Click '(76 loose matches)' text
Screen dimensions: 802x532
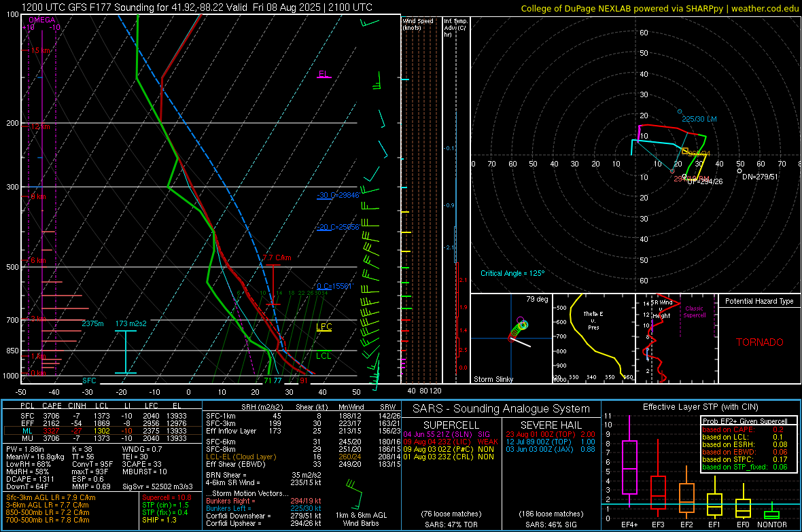click(x=451, y=514)
